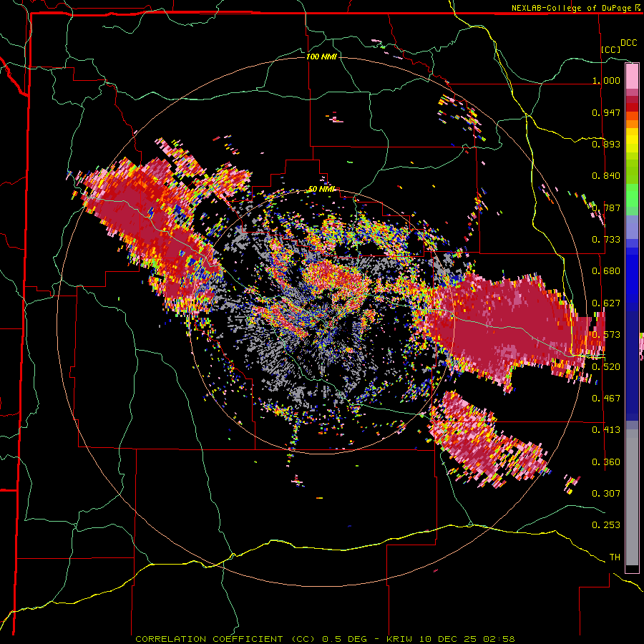Click the 0.413 scale value
Image resolution: width=644 pixels, height=644 pixels.
tap(606, 430)
